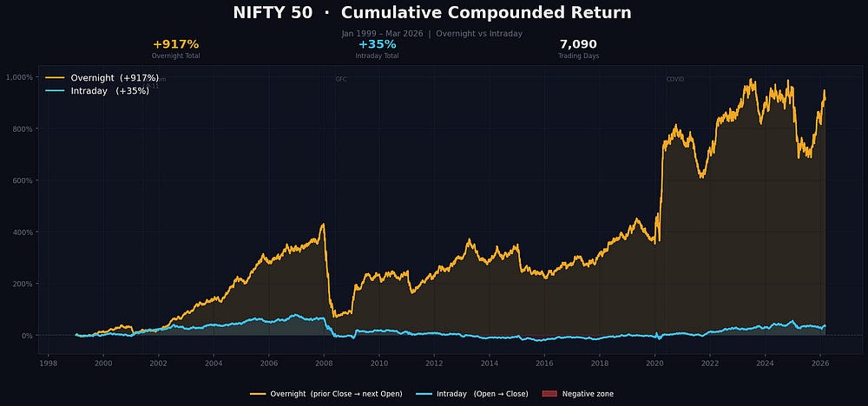Click the '+35%' intraday total figure
The width and height of the screenshot is (868, 406).
tap(377, 44)
